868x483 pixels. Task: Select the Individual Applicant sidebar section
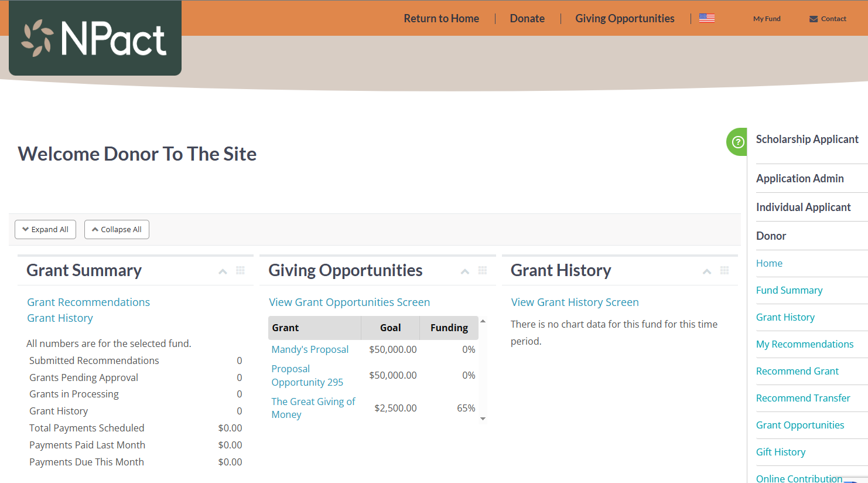pos(803,207)
